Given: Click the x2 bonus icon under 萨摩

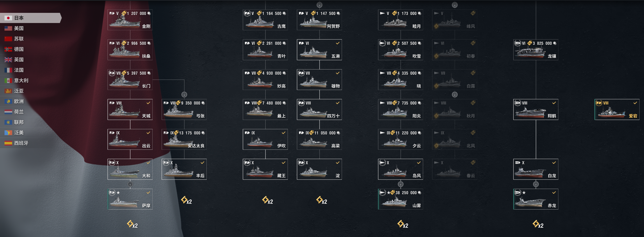Looking at the screenshot, I should (x=132, y=224).
